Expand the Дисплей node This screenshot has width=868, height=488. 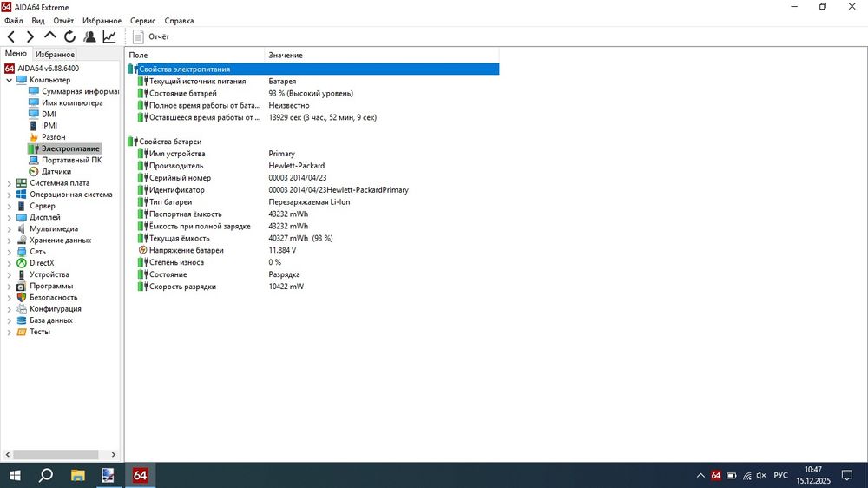pyautogui.click(x=9, y=217)
